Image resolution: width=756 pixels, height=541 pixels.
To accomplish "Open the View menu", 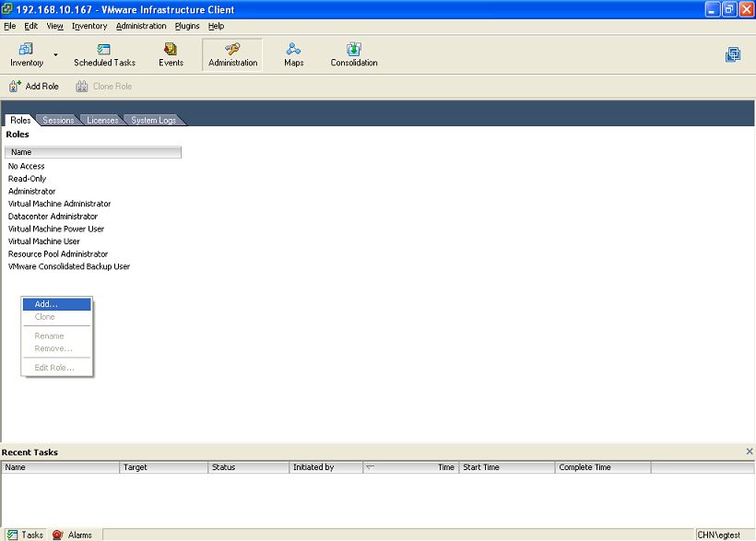I will pos(54,26).
